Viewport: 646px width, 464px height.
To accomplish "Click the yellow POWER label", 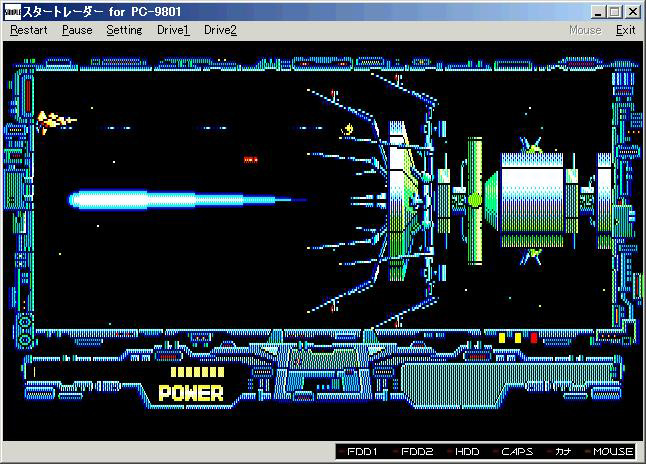I will pyautogui.click(x=191, y=393).
